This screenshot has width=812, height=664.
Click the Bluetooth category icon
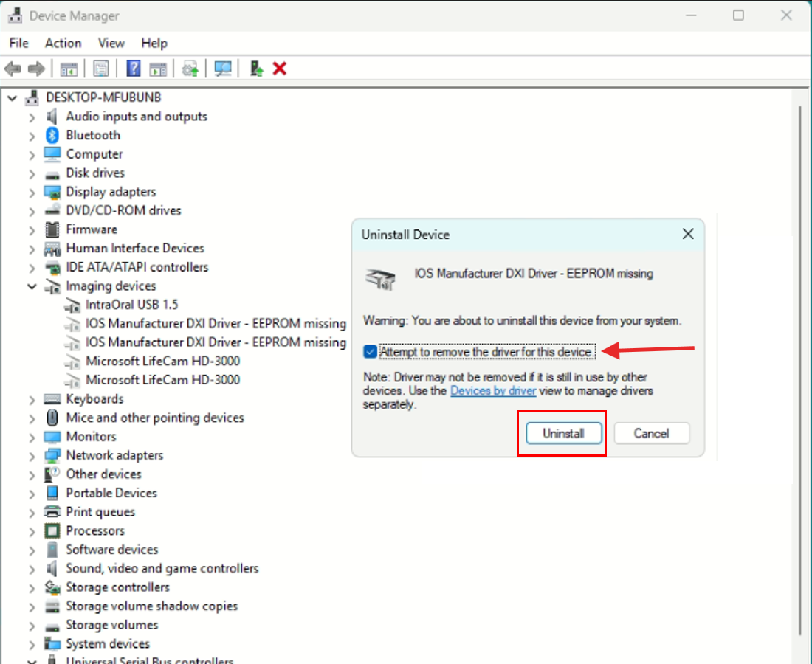coord(52,135)
